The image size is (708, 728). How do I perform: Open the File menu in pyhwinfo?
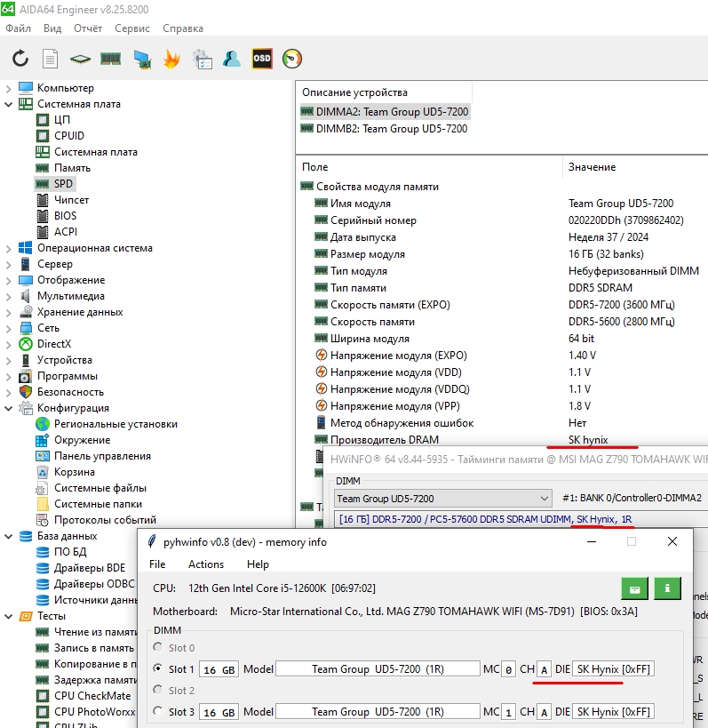pyautogui.click(x=157, y=564)
